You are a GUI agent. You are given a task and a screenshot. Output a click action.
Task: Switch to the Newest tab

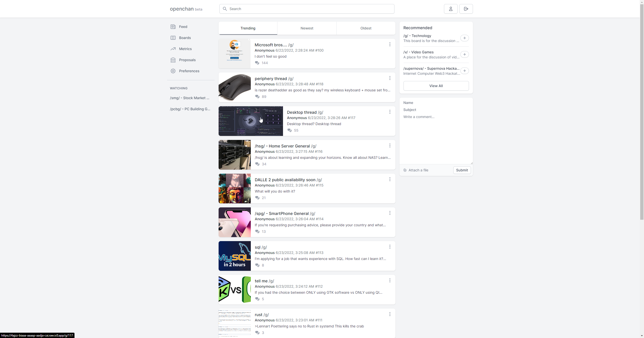[x=307, y=28]
